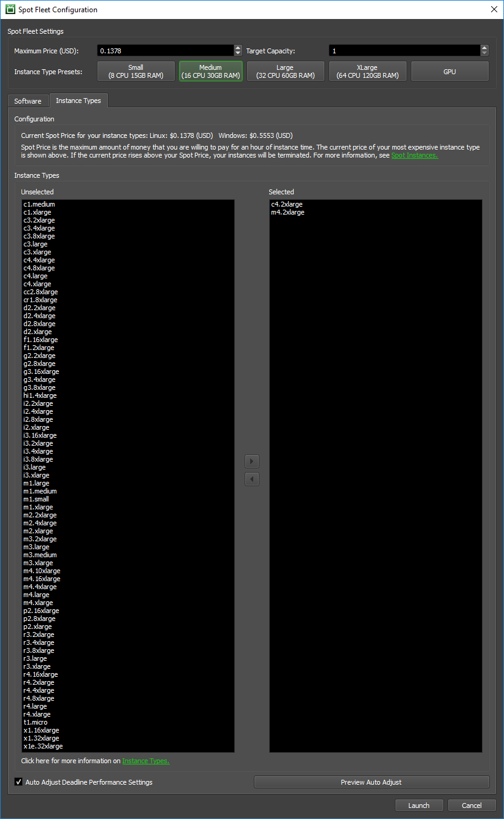Select t1.micro instance type
This screenshot has height=819, width=504.
(128, 722)
